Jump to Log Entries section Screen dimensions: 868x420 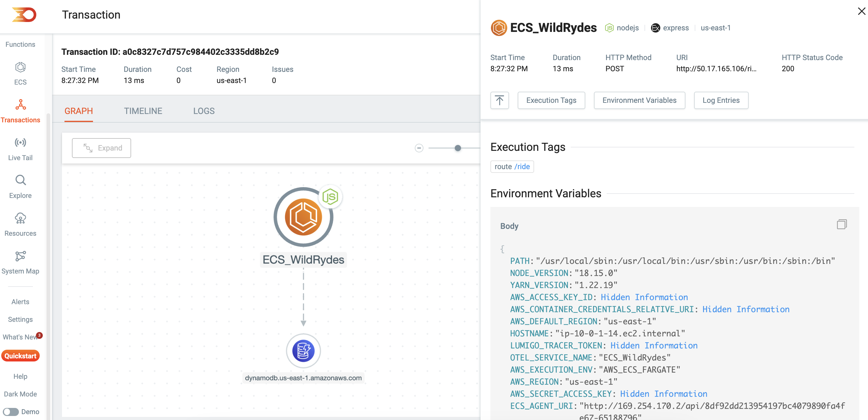[721, 100]
